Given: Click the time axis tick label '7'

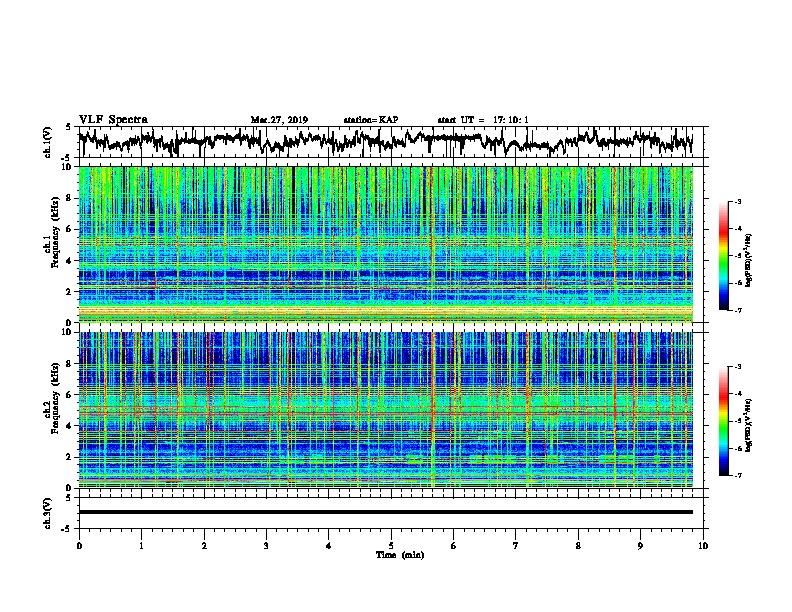Looking at the screenshot, I should (516, 546).
